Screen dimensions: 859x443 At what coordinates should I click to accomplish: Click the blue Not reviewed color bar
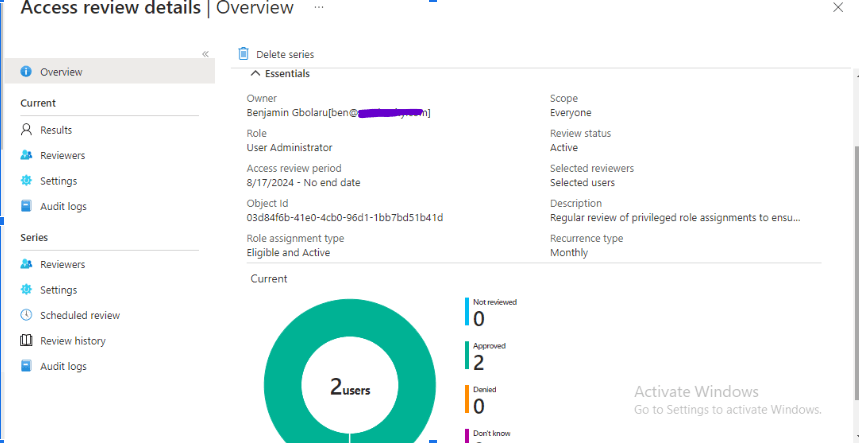pyautogui.click(x=467, y=311)
